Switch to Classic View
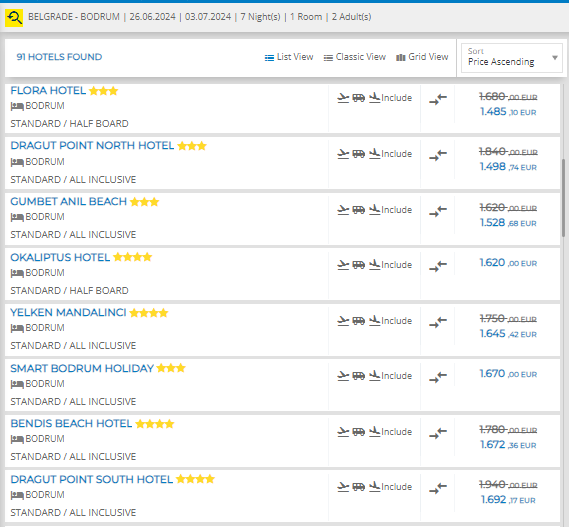The width and height of the screenshot is (569, 527). [x=355, y=57]
